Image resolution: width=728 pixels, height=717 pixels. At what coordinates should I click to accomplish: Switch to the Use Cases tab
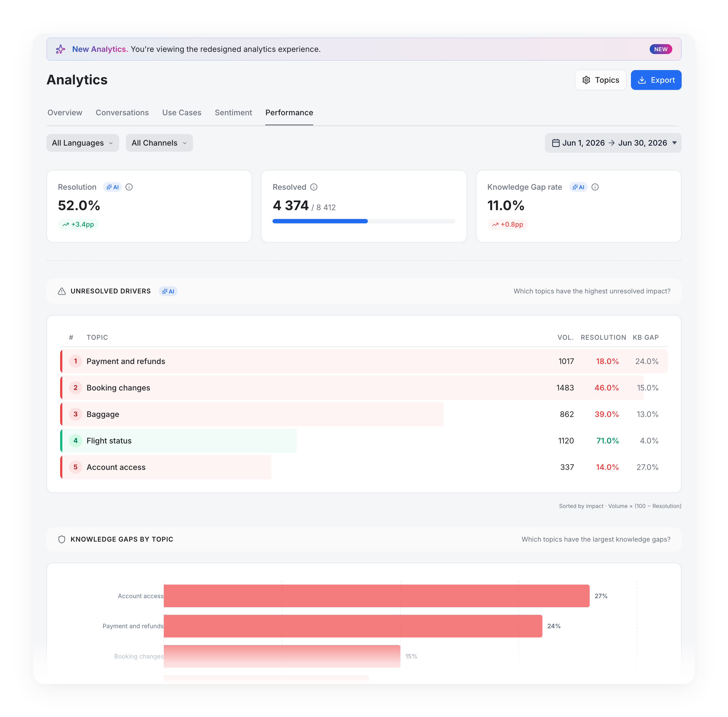coord(181,113)
